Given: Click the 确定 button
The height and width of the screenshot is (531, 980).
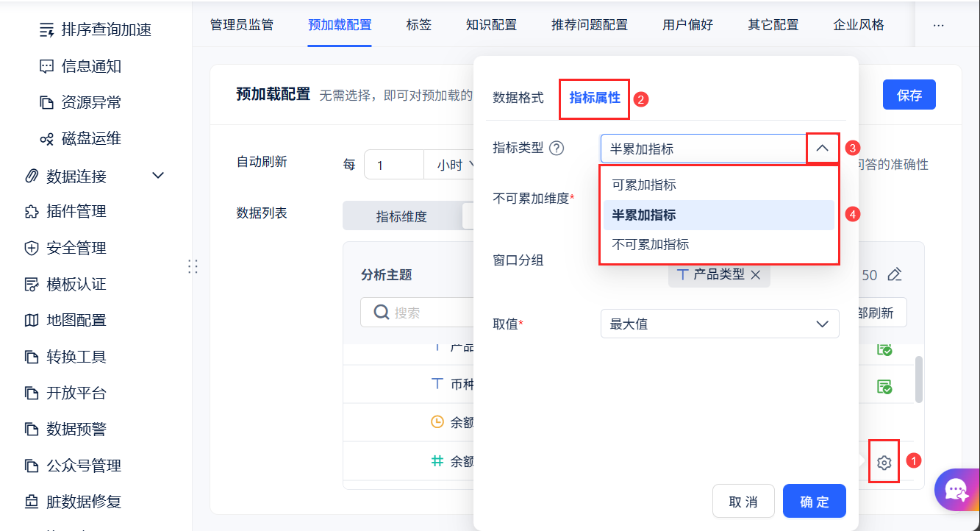Looking at the screenshot, I should point(815,502).
